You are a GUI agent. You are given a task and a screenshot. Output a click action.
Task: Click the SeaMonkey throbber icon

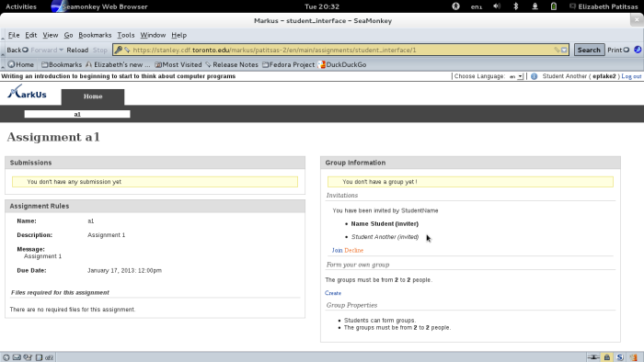coord(638,50)
